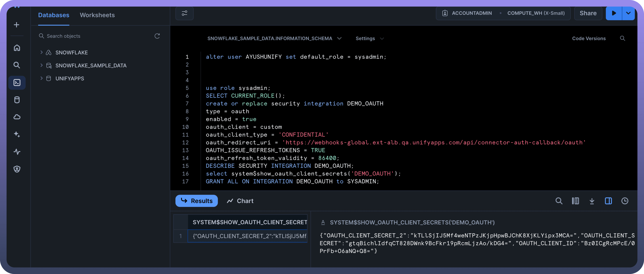Click the cloud icon in left sidebar
Viewport: 644px width, 274px height.
point(17,117)
